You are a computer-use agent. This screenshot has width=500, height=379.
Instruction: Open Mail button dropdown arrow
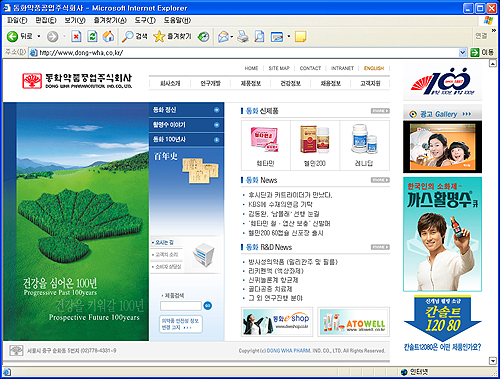[232, 36]
